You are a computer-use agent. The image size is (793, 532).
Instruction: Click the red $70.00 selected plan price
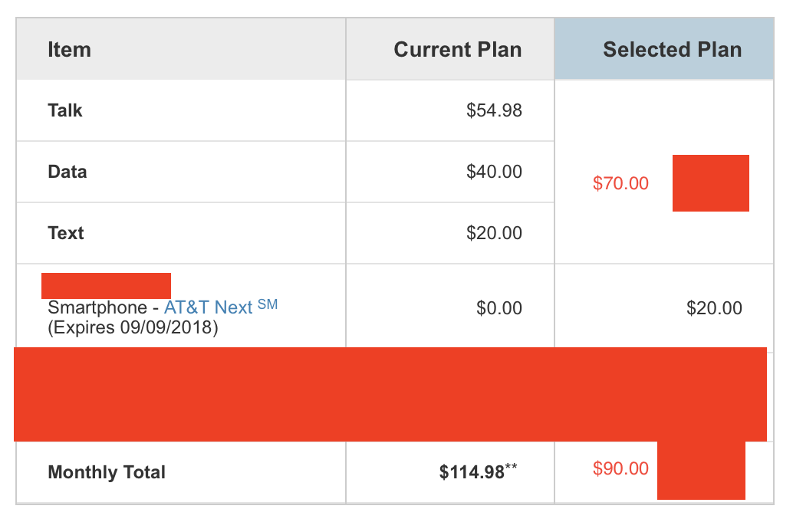(620, 184)
